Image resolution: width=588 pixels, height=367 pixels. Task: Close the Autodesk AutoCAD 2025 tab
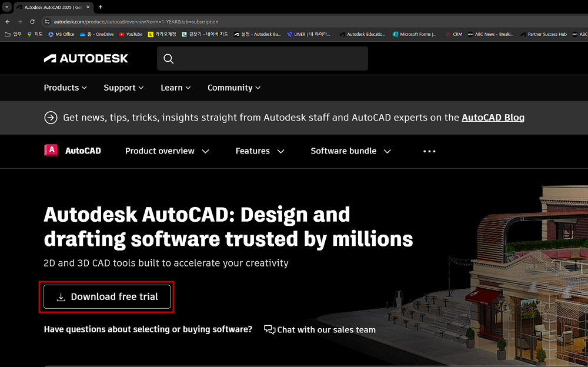(88, 6)
